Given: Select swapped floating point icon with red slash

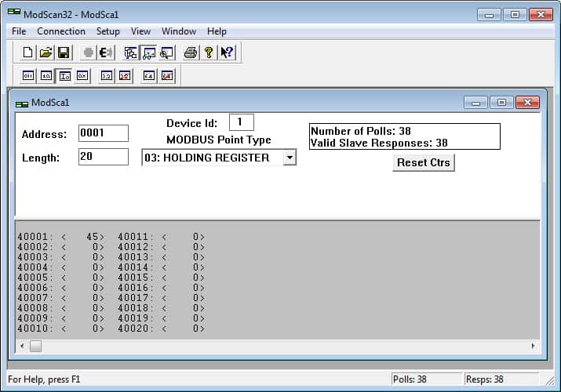Looking at the screenshot, I should coord(125,76).
